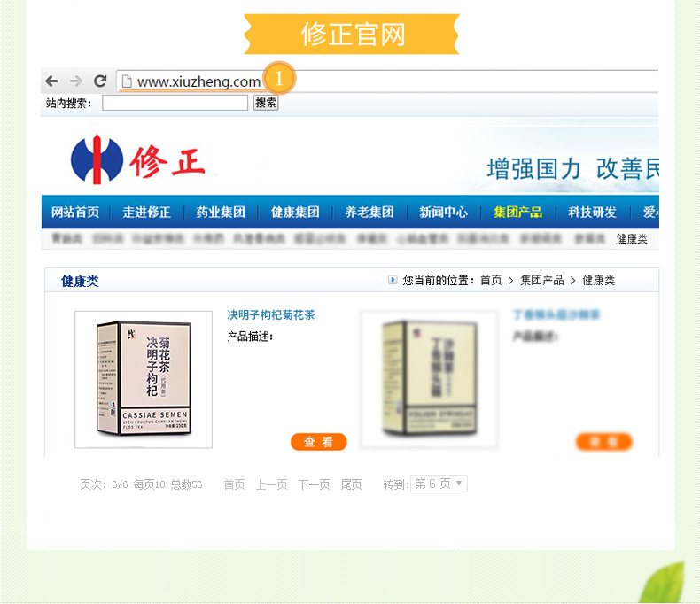Open the 网站首页 menu item
This screenshot has height=604, width=700.
[75, 212]
